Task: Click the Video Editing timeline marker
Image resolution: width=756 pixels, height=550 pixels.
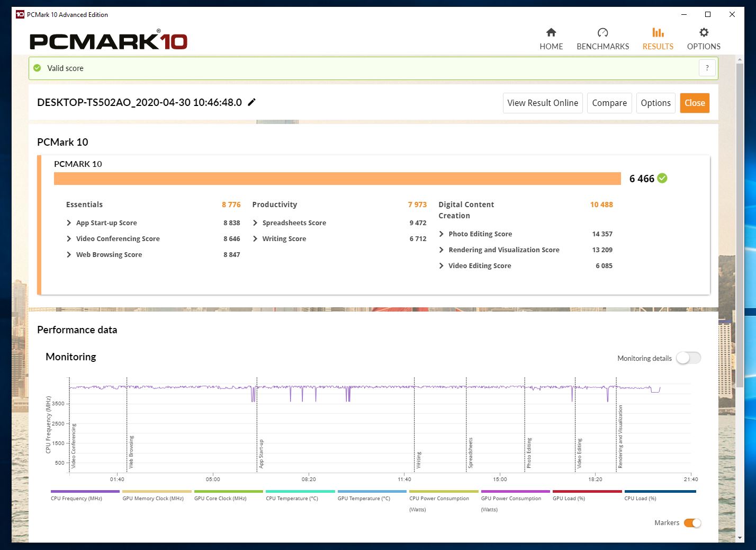Action: point(579,453)
